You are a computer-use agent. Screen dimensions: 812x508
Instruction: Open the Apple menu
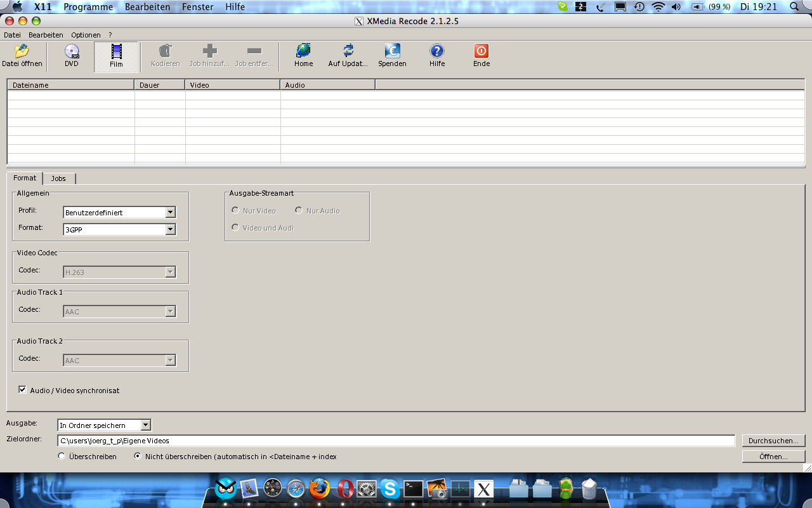point(17,7)
